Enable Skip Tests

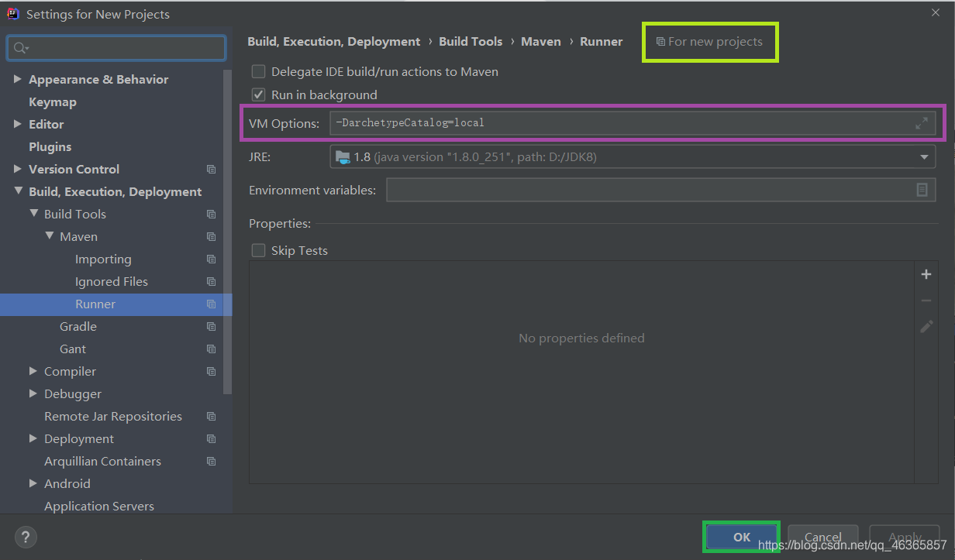point(258,250)
